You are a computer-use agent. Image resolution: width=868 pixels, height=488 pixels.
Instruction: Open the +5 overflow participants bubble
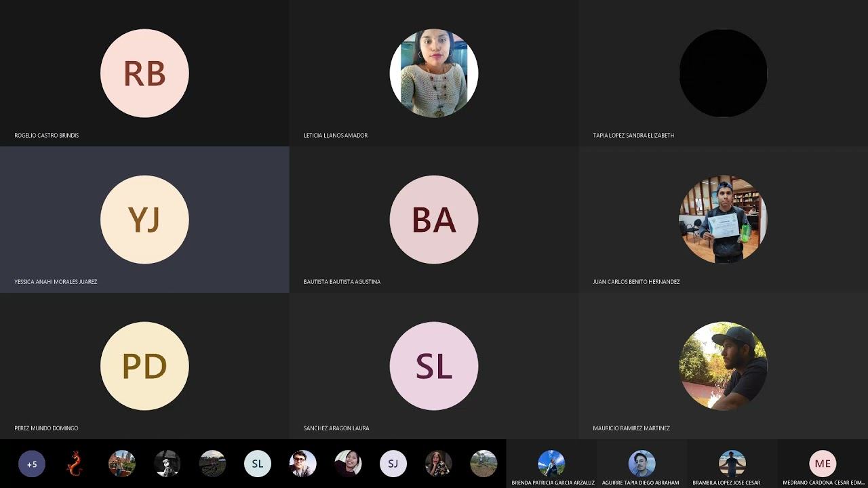32,464
